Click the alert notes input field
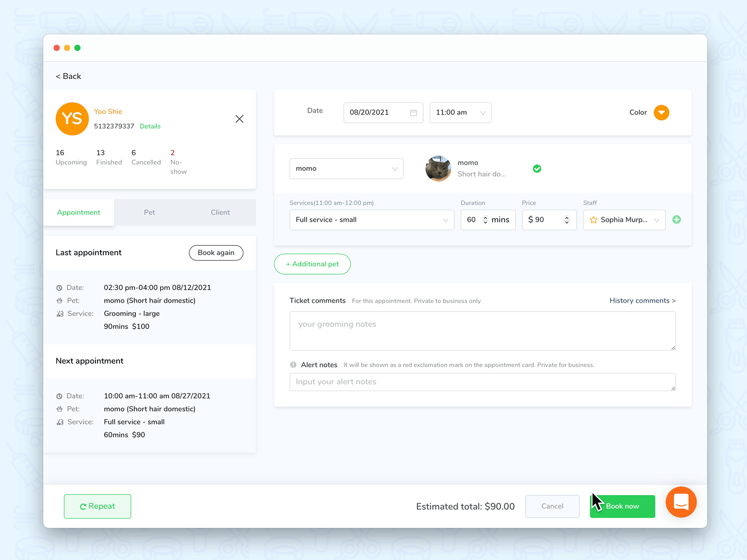Screen dimensions: 747x560 (482, 382)
